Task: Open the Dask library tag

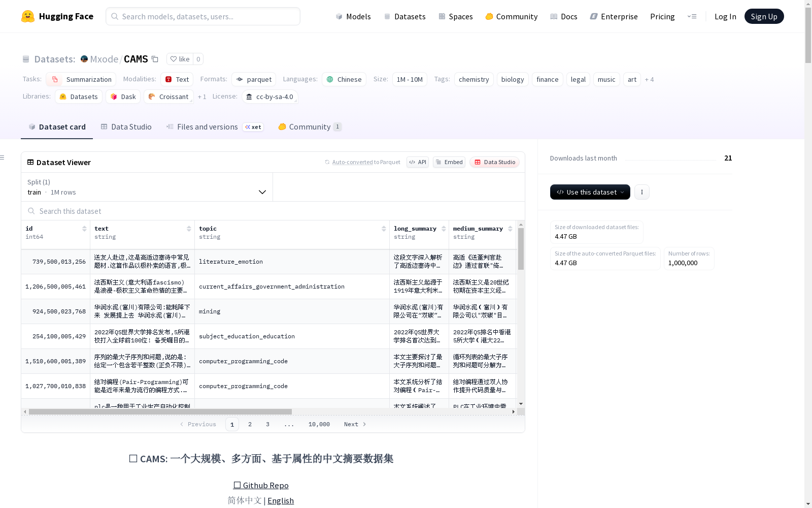Action: point(123,97)
